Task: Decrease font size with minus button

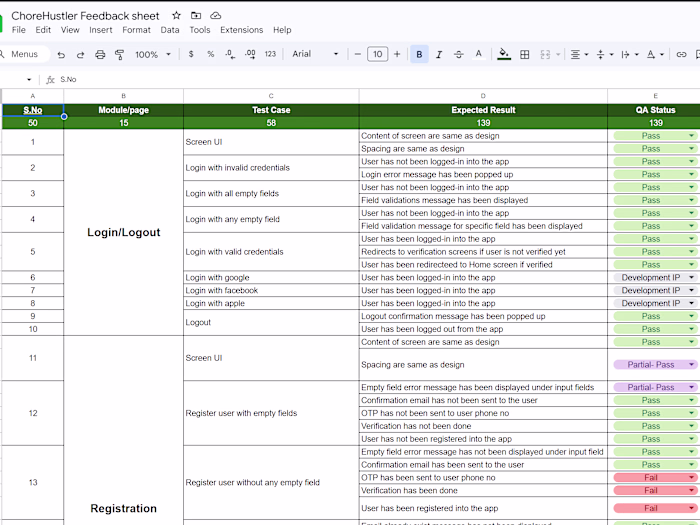Action: [358, 54]
